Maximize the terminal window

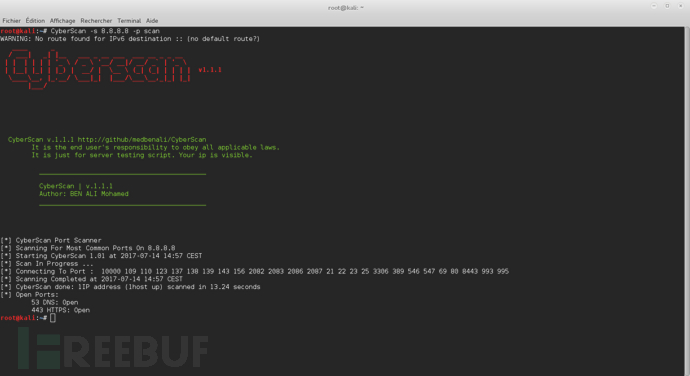tap(667, 6)
